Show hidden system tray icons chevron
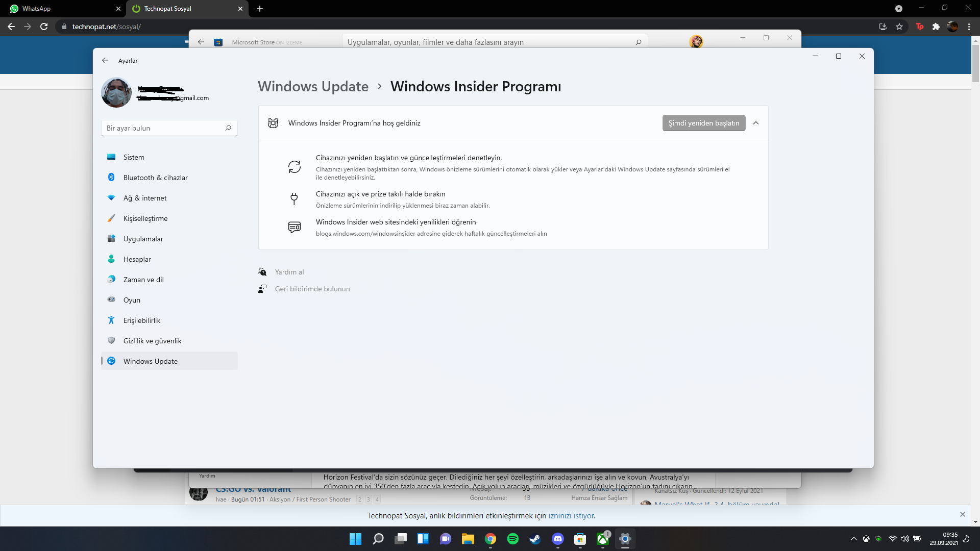This screenshot has width=980, height=551. pos(853,539)
